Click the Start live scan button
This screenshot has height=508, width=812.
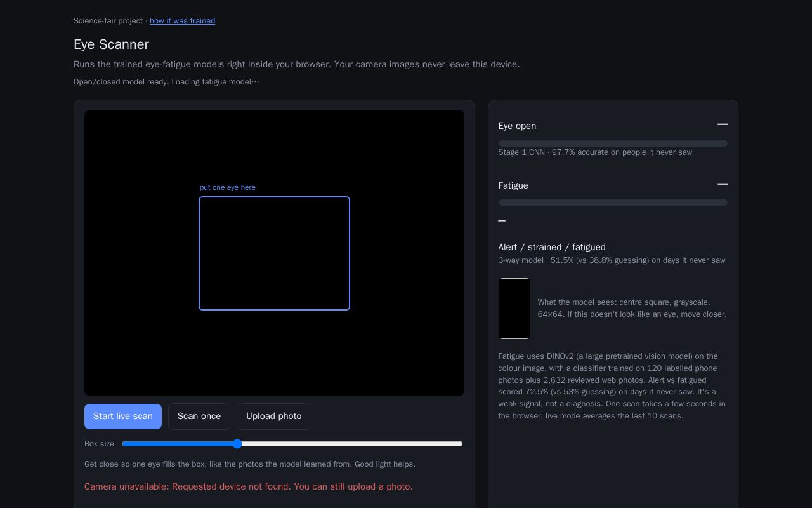pyautogui.click(x=123, y=417)
